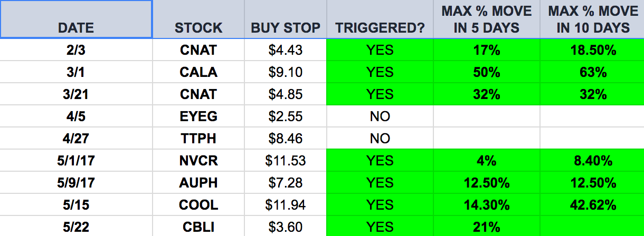644x236 pixels.
Task: Select the EYEG stock cell
Action: (x=198, y=116)
